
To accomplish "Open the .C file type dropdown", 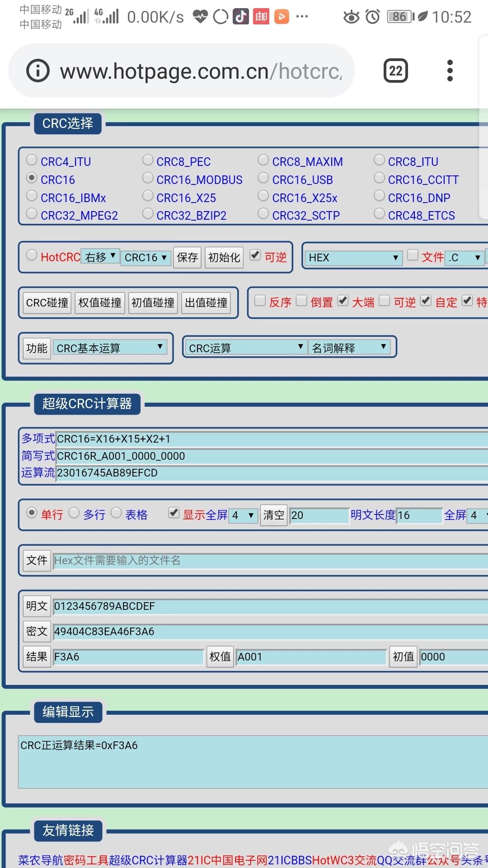I will pyautogui.click(x=464, y=257).
